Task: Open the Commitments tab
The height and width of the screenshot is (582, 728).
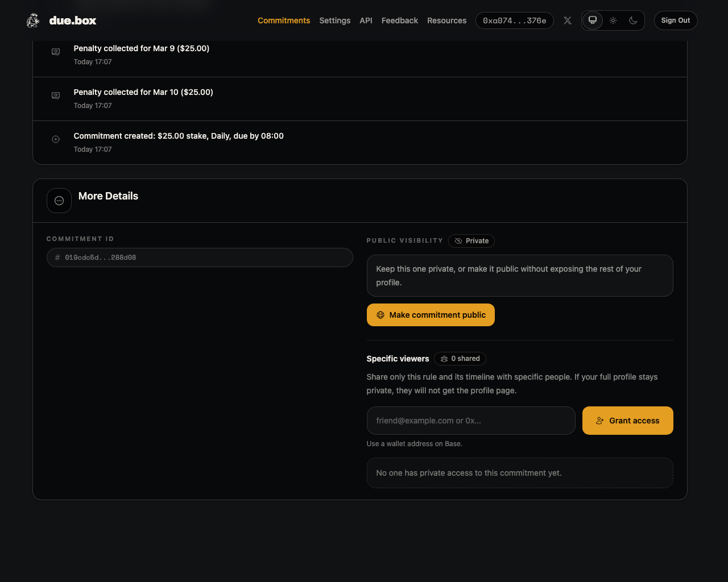Action: (x=283, y=20)
